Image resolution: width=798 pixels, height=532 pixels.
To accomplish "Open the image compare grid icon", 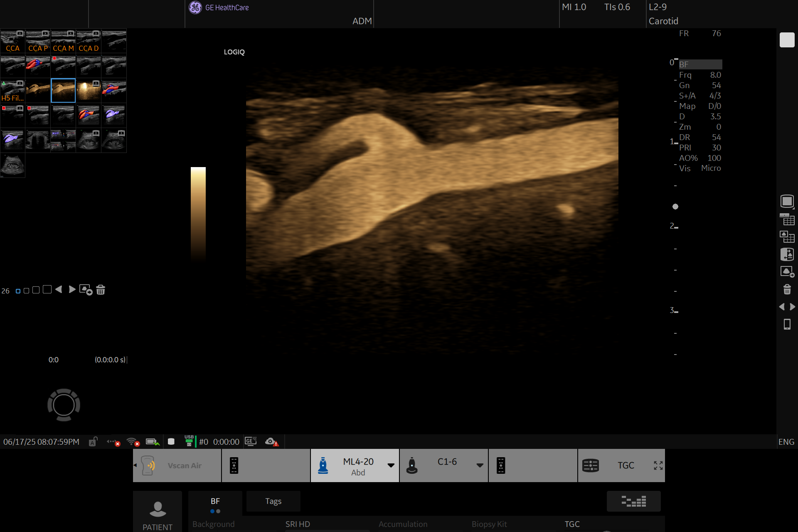I will click(787, 236).
